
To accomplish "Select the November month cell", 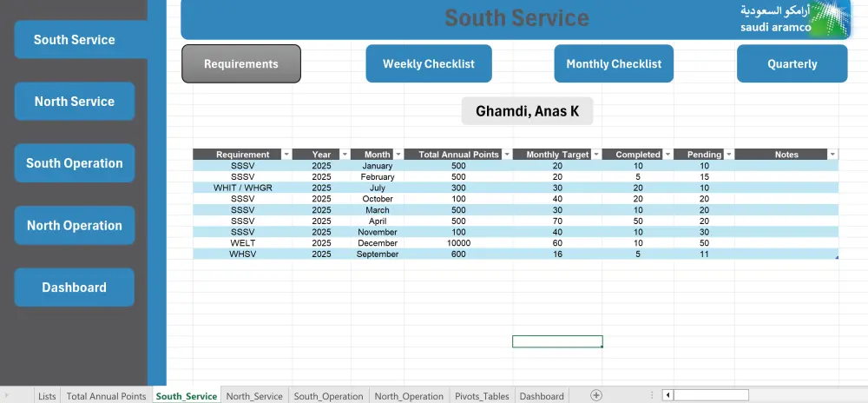I will point(377,232).
